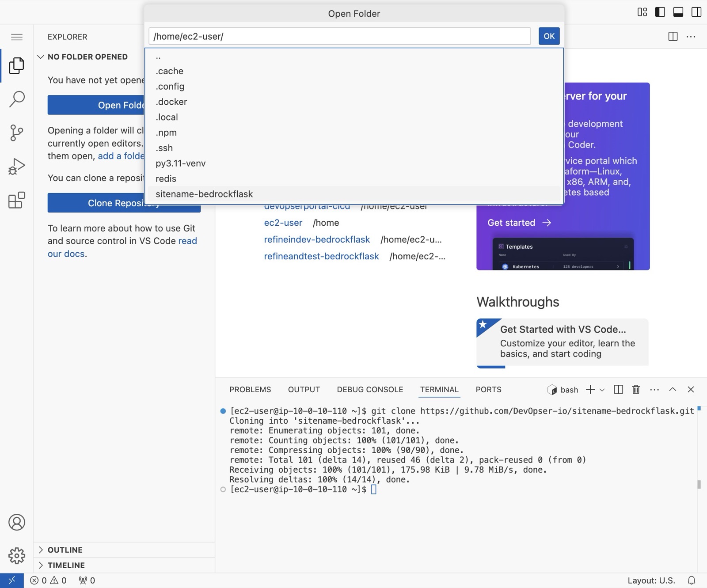
Task: Click the forwarded ports status indicator
Action: [x=87, y=580]
